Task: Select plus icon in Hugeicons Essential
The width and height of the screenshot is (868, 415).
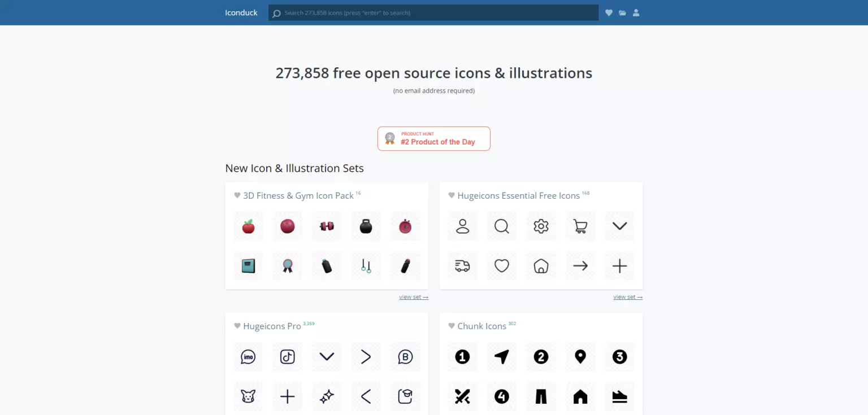Action: click(619, 266)
